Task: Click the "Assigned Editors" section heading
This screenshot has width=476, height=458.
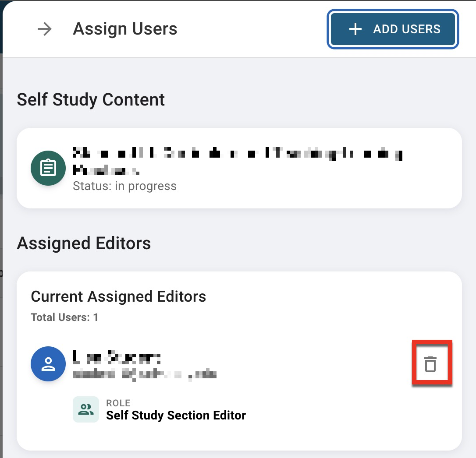Action: [x=84, y=243]
